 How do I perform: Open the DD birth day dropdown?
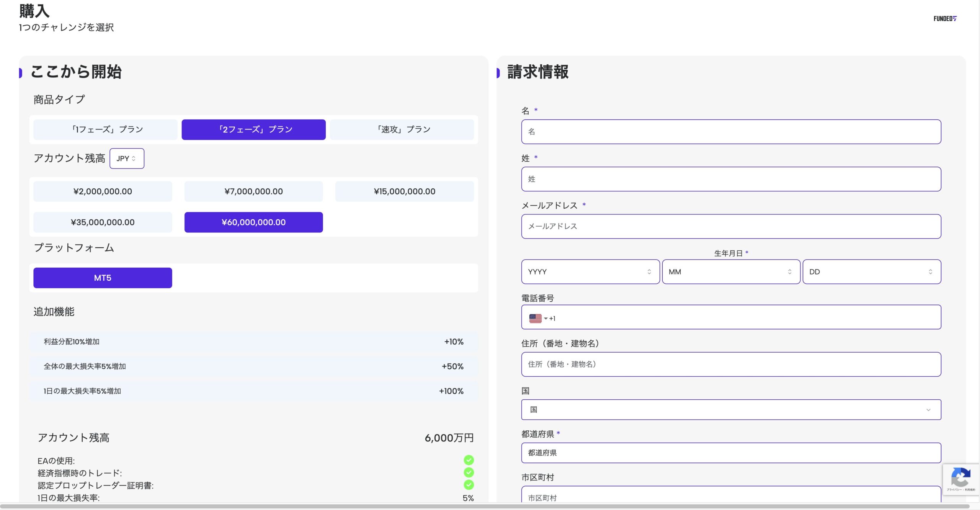coord(871,272)
